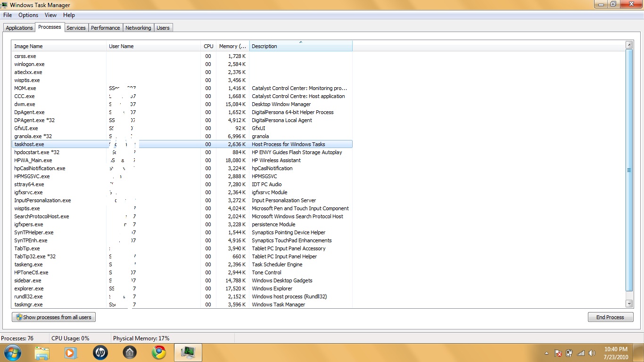Image resolution: width=644 pixels, height=362 pixels.
Task: Sort by User Name column header
Action: tap(154, 46)
